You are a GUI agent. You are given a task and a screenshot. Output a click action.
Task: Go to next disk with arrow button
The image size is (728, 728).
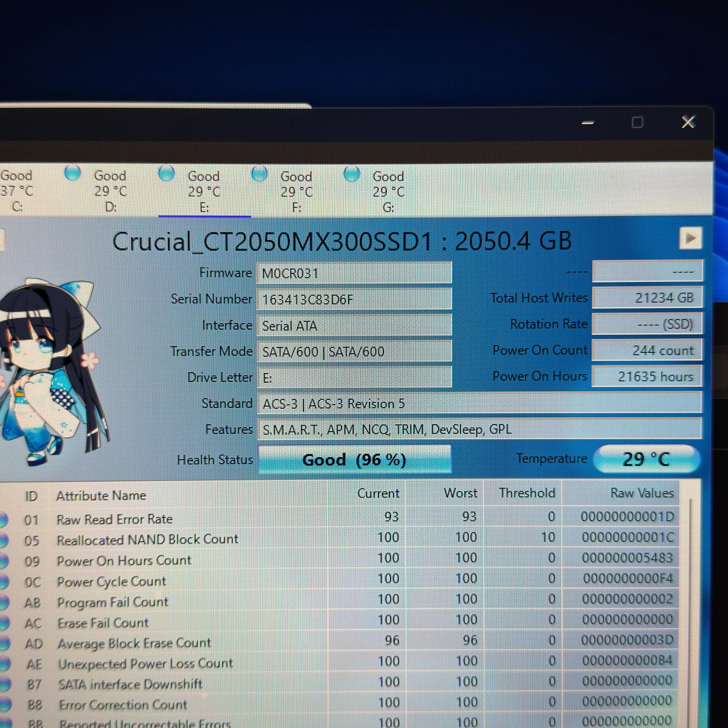(691, 238)
